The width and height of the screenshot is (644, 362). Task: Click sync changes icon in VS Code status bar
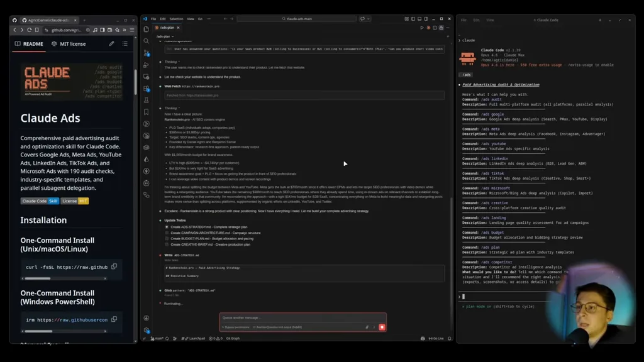coord(167,339)
